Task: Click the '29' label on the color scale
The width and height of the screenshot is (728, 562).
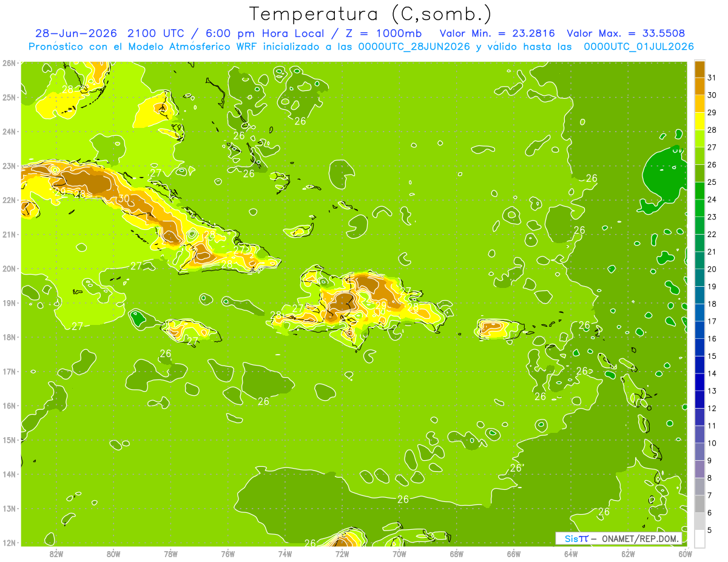Action: click(x=712, y=112)
